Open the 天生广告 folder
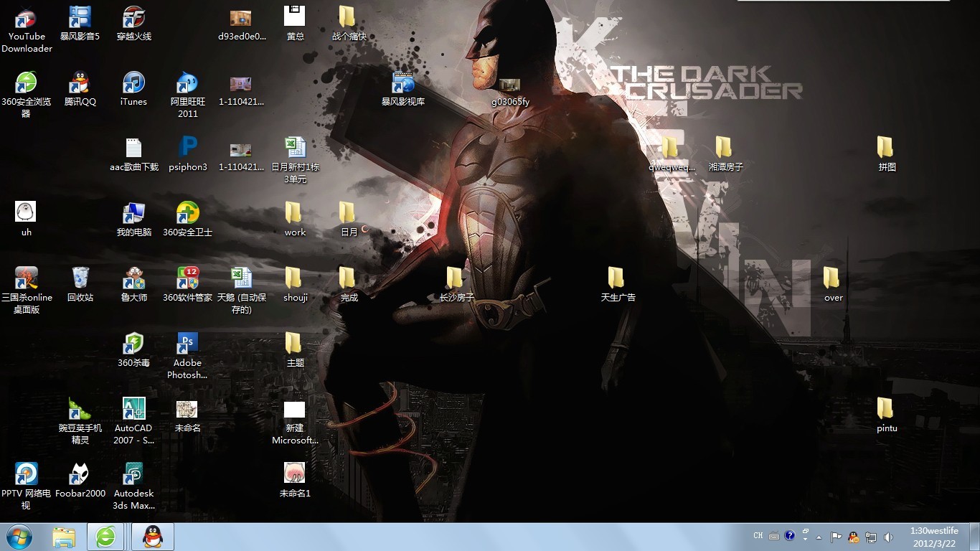 (x=618, y=285)
